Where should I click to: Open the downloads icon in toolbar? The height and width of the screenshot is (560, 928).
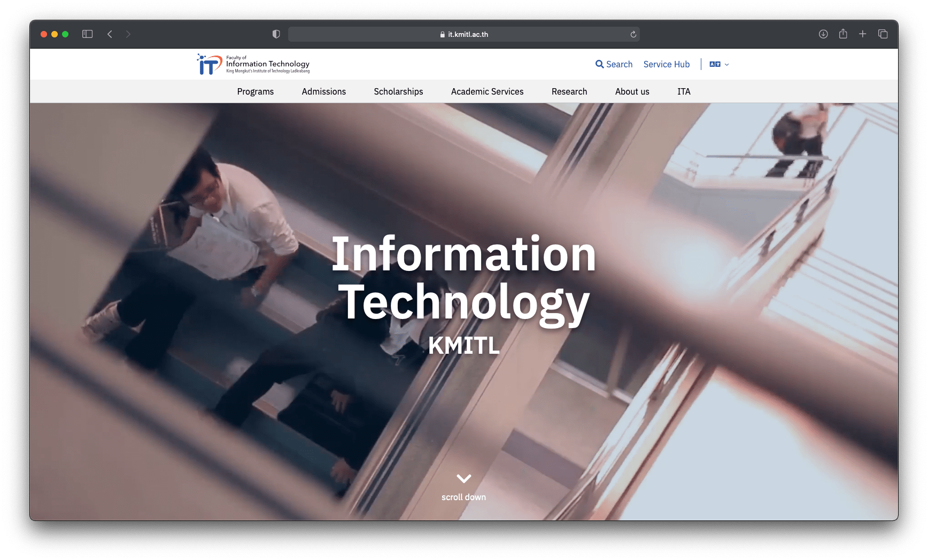[x=823, y=34]
